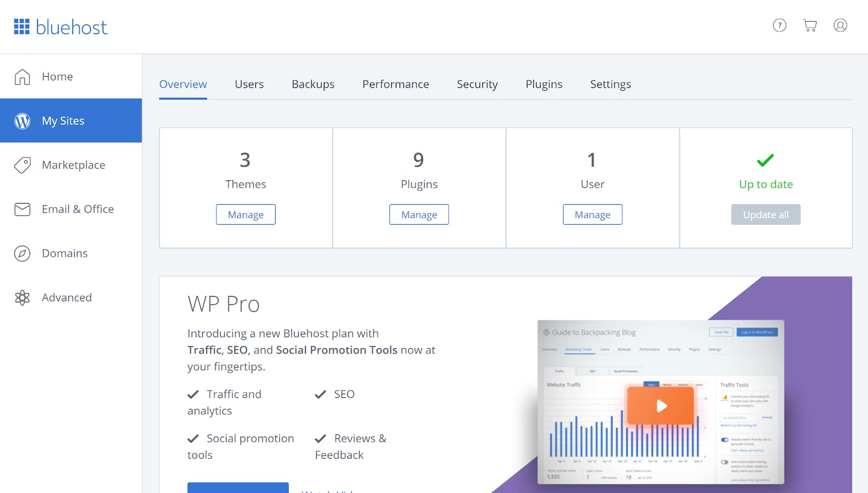Click the Bluehost logo
Screen dimensions: 868x493
[x=60, y=27]
